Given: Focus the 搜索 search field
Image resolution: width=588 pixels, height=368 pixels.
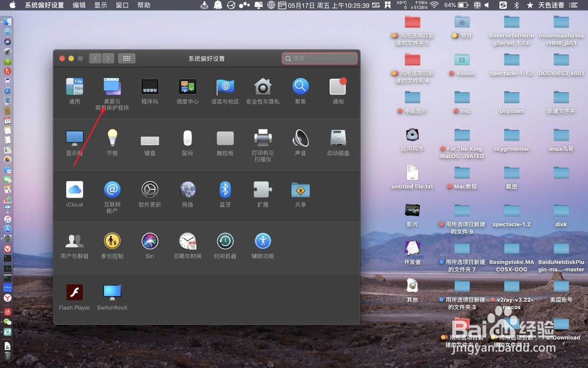Looking at the screenshot, I should (x=320, y=58).
